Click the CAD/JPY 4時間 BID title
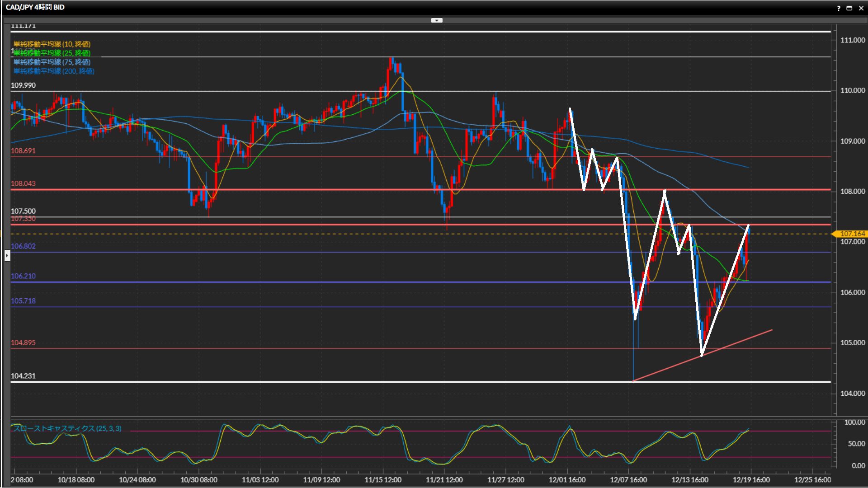The image size is (868, 488). (x=35, y=7)
